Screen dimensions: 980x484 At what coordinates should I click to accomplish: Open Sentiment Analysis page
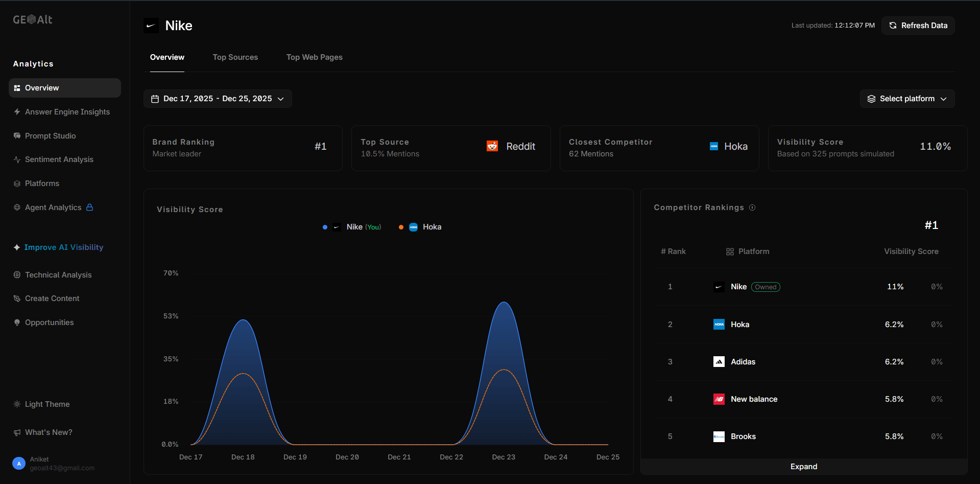(x=65, y=159)
